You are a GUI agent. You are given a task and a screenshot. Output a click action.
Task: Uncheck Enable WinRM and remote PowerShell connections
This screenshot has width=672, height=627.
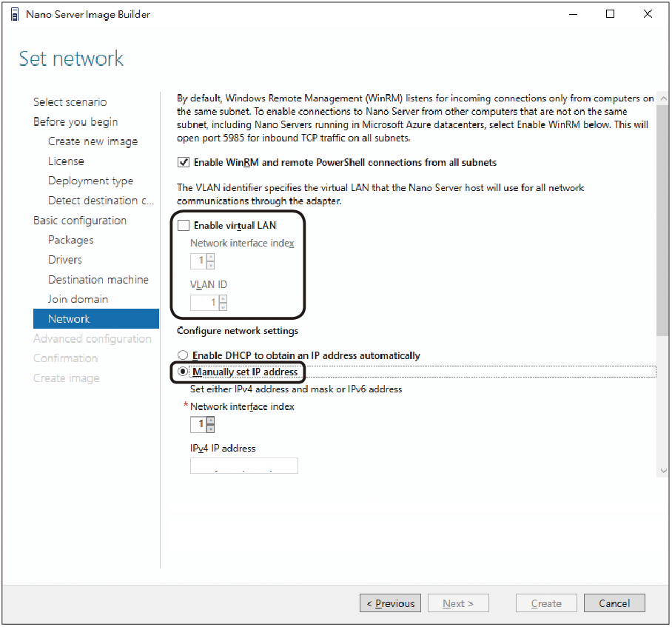(x=184, y=162)
